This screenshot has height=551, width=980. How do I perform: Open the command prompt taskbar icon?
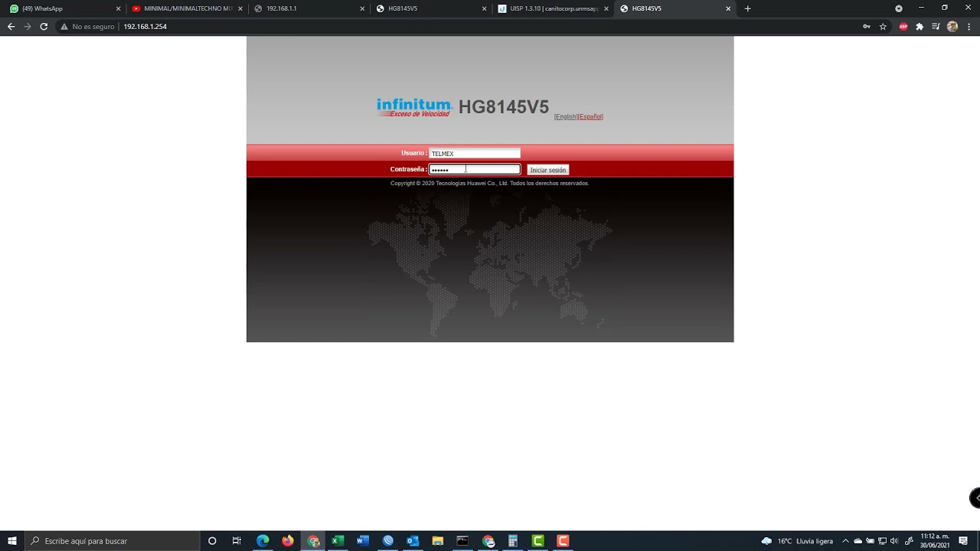pos(462,541)
